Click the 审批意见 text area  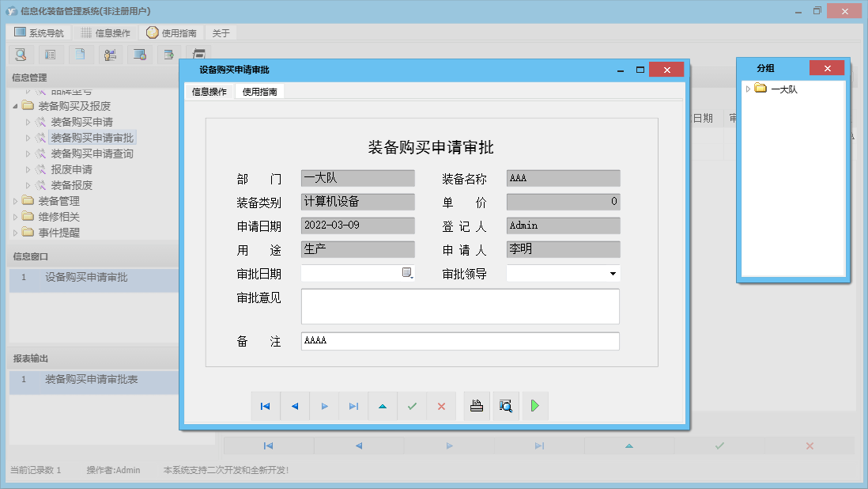[x=460, y=306]
